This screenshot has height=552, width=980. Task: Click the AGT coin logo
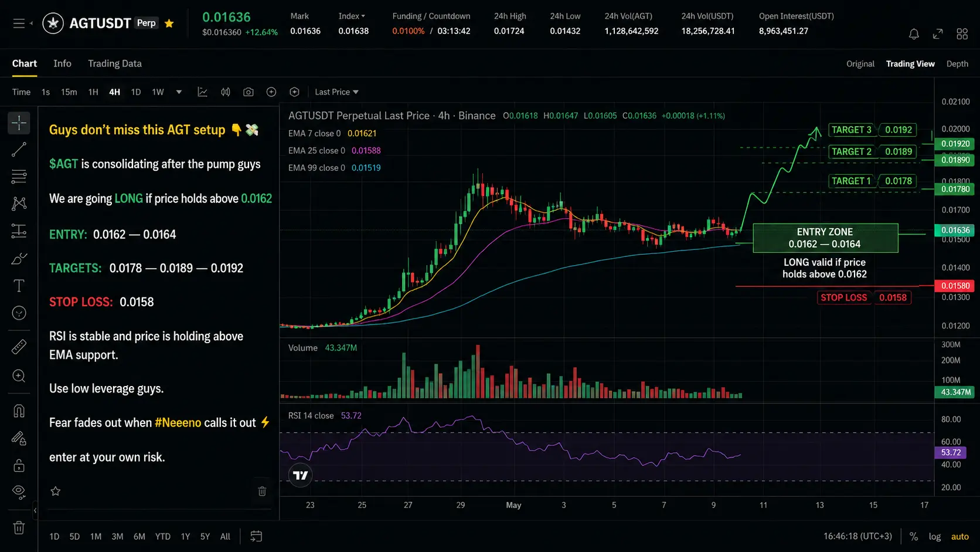(53, 23)
